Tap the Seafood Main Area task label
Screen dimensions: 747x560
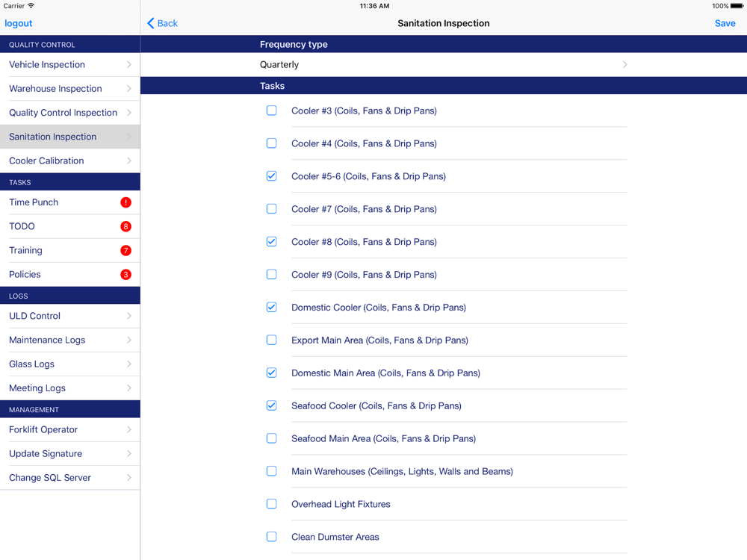pyautogui.click(x=383, y=438)
